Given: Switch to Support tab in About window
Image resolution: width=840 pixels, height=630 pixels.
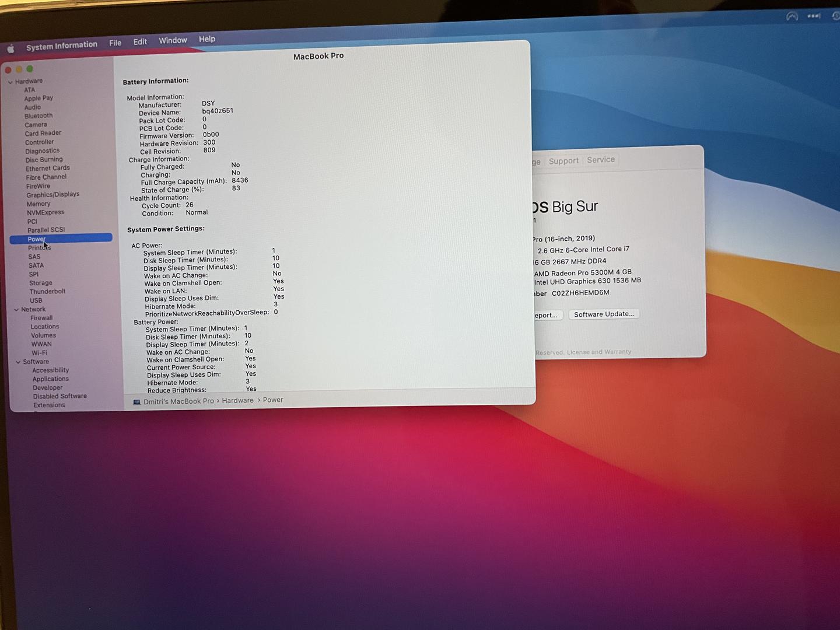Looking at the screenshot, I should [563, 161].
